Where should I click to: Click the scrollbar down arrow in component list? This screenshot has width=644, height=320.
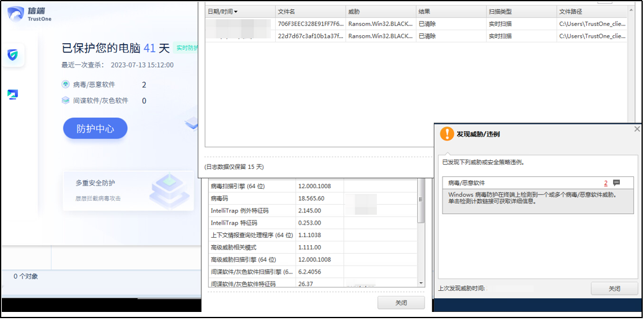click(421, 283)
